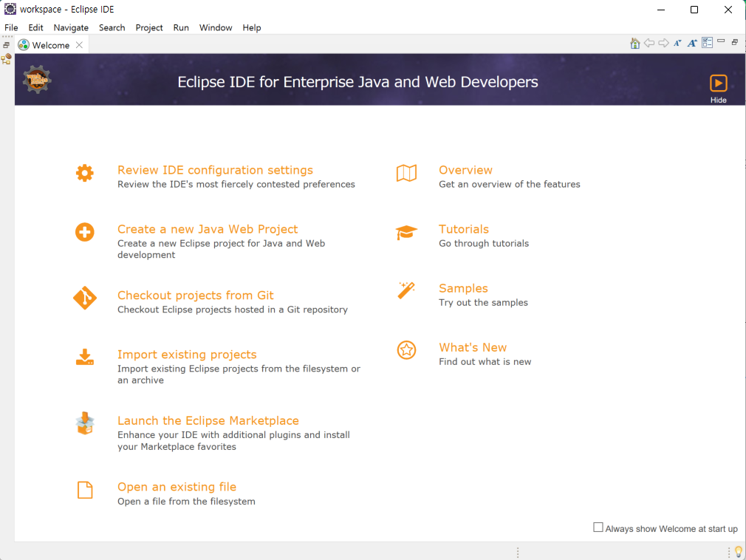This screenshot has width=746, height=560.
Task: Toggle Always show Welcome at start up
Action: (x=598, y=527)
